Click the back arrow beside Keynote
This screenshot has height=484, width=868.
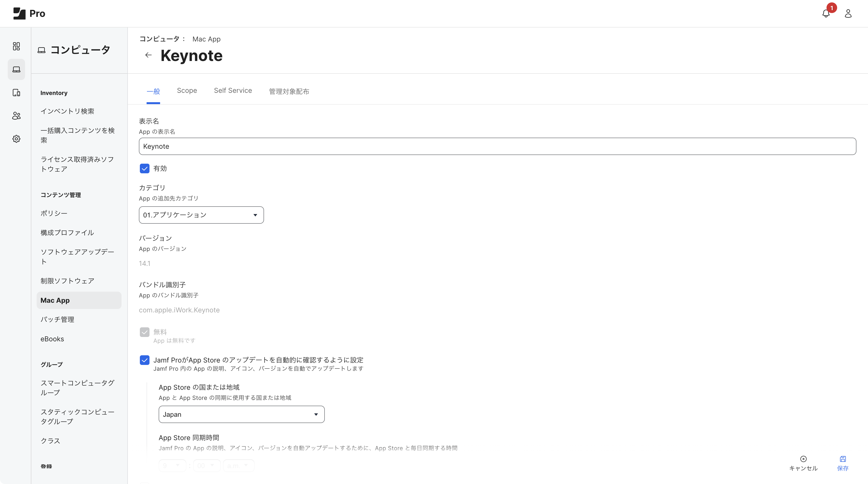click(148, 55)
